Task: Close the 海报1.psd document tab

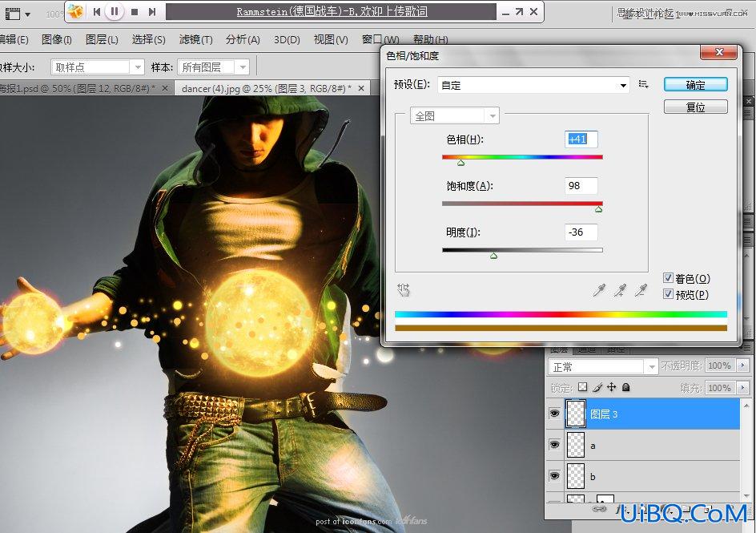Action: (165, 88)
